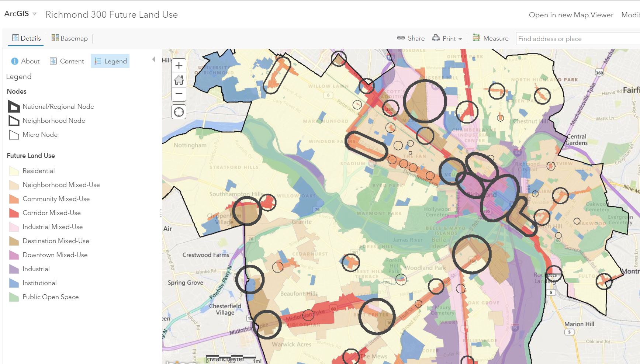Click the Southampton Hills map label
This screenshot has width=640, height=364.
pyautogui.click(x=236, y=194)
